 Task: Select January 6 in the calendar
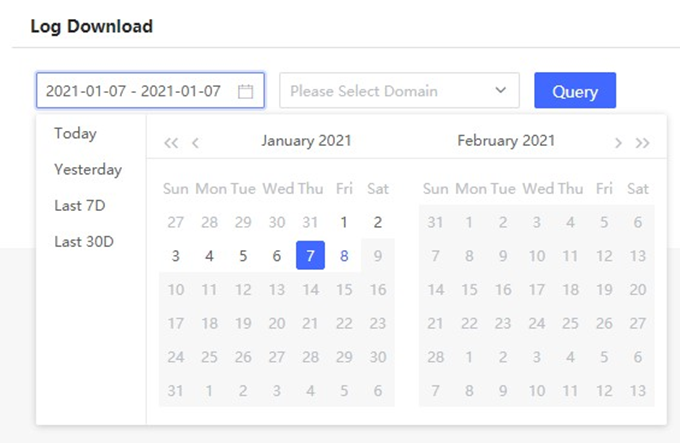pyautogui.click(x=277, y=256)
